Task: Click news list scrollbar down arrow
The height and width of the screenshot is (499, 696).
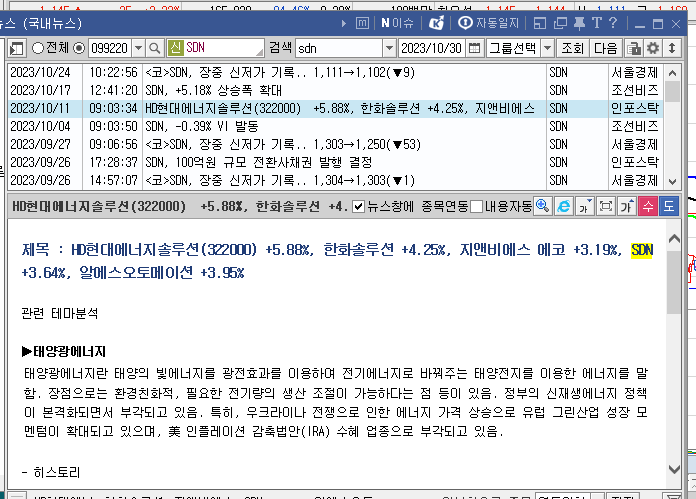Action: 672,182
